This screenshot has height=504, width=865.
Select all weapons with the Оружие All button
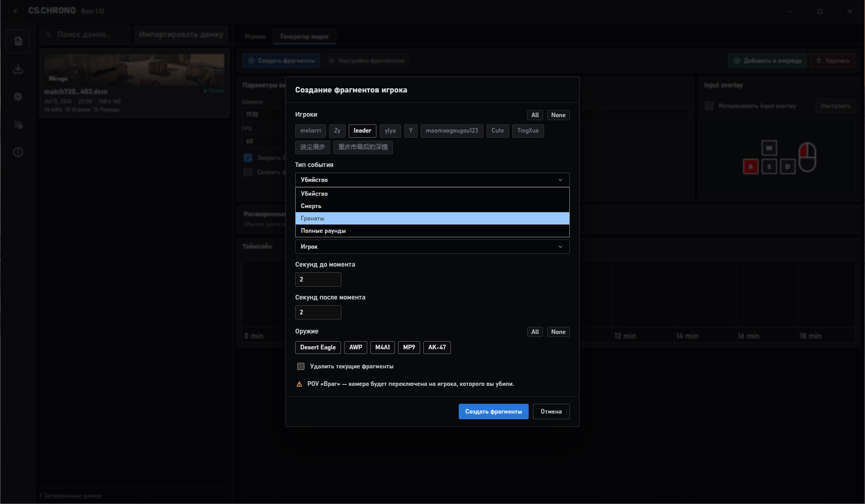[x=535, y=332]
